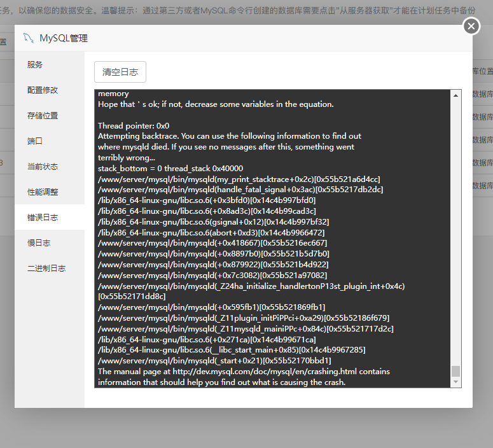This screenshot has width=493, height=448.
Task: Click the 'terribly wrong...' log line
Action: pos(127,157)
